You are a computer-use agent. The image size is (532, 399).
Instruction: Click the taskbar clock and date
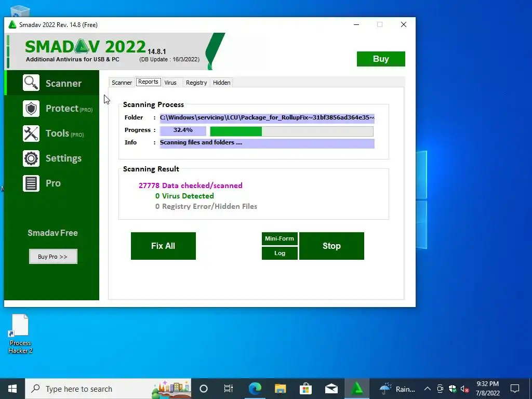pos(487,389)
